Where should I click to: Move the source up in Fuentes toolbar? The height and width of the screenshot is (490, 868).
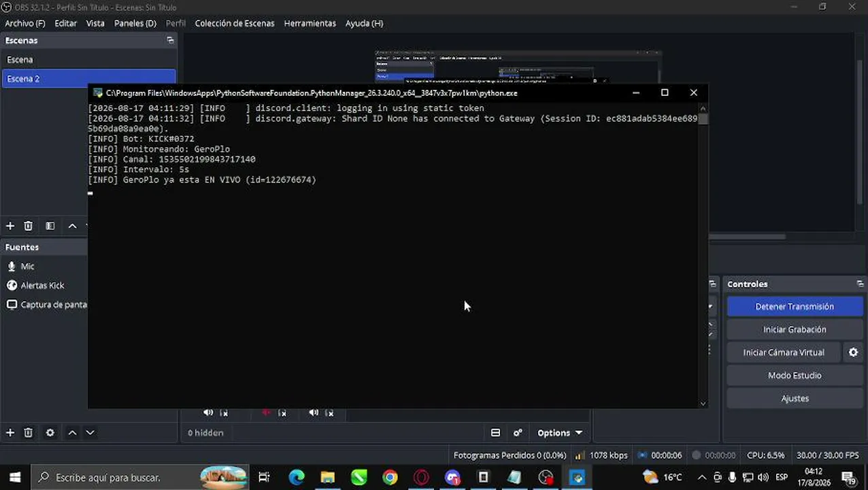(72, 433)
